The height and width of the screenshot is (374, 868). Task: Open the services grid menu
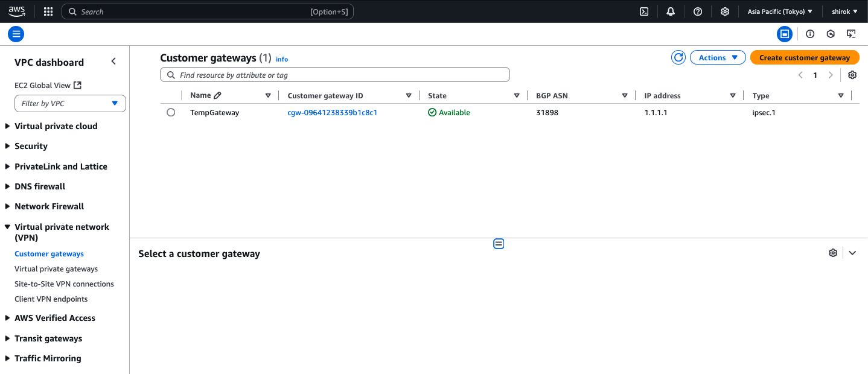48,11
